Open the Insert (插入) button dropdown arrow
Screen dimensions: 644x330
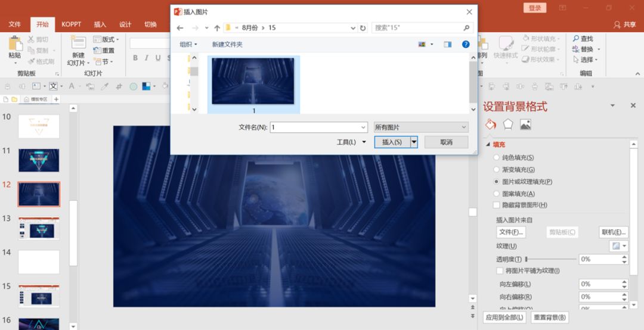[414, 142]
